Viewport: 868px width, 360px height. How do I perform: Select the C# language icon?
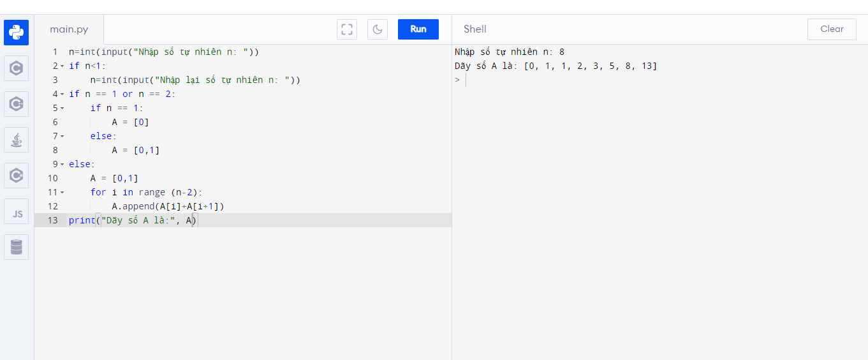click(16, 176)
